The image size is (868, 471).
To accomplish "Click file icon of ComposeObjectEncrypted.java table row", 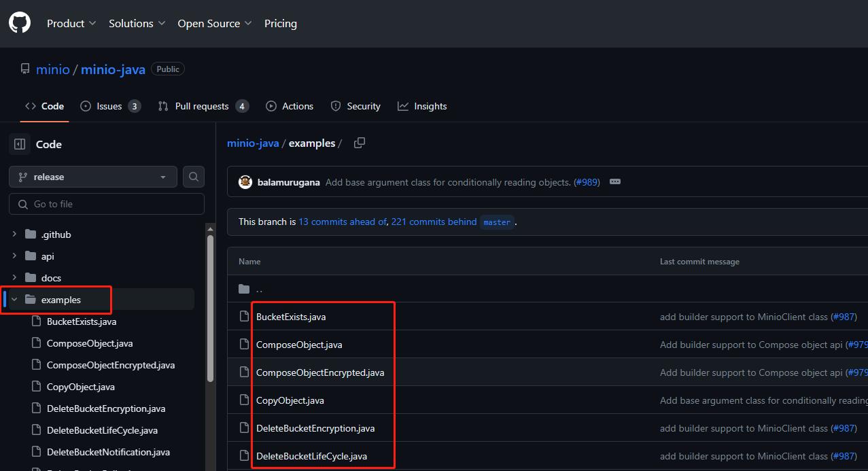I will pos(244,372).
